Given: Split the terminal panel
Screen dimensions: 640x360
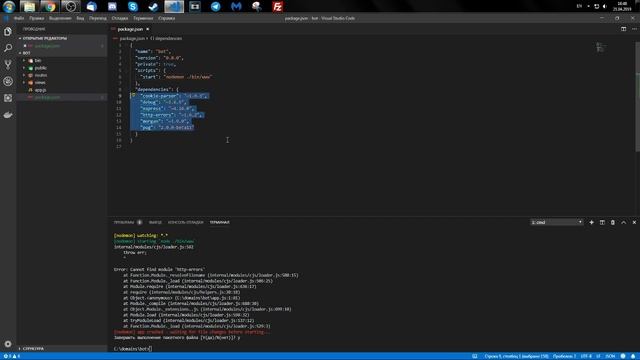Looking at the screenshot, I should pos(602,222).
